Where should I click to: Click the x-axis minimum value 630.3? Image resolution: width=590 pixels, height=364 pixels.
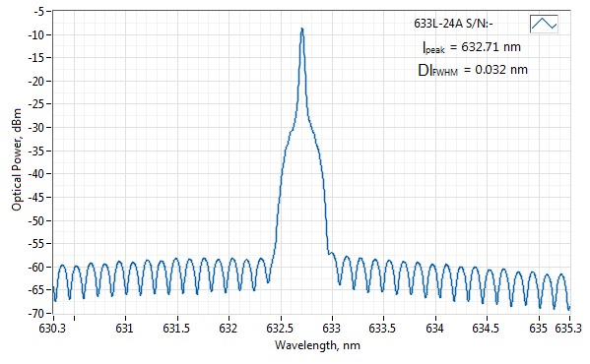pos(52,329)
